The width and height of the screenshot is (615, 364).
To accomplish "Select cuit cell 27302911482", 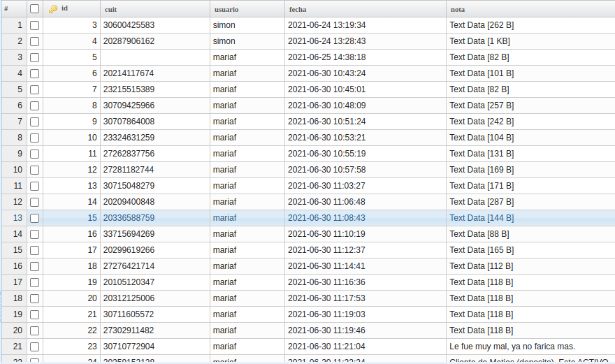I will pos(129,330).
